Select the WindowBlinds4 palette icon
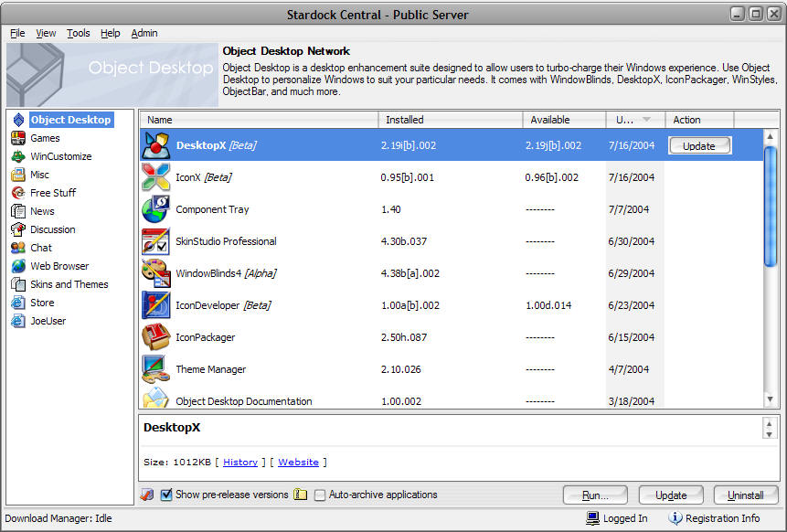The height and width of the screenshot is (532, 787). click(156, 273)
